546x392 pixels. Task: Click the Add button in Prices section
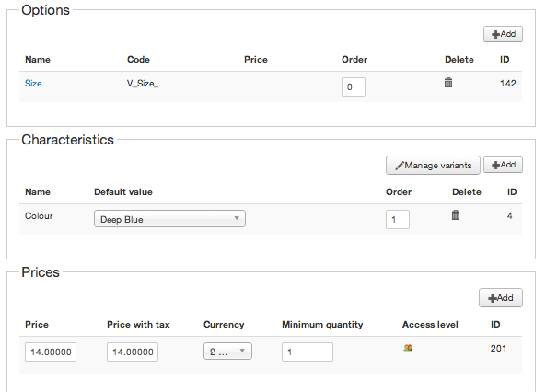(x=500, y=297)
